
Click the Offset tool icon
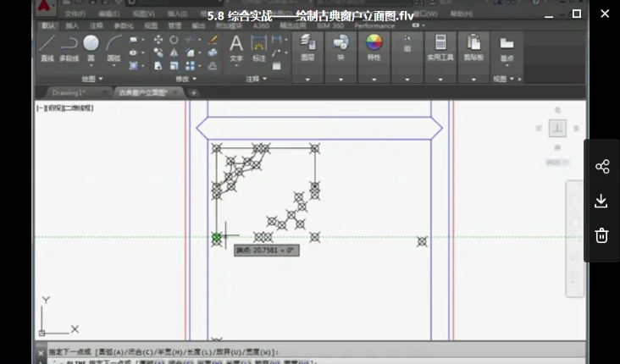click(213, 66)
